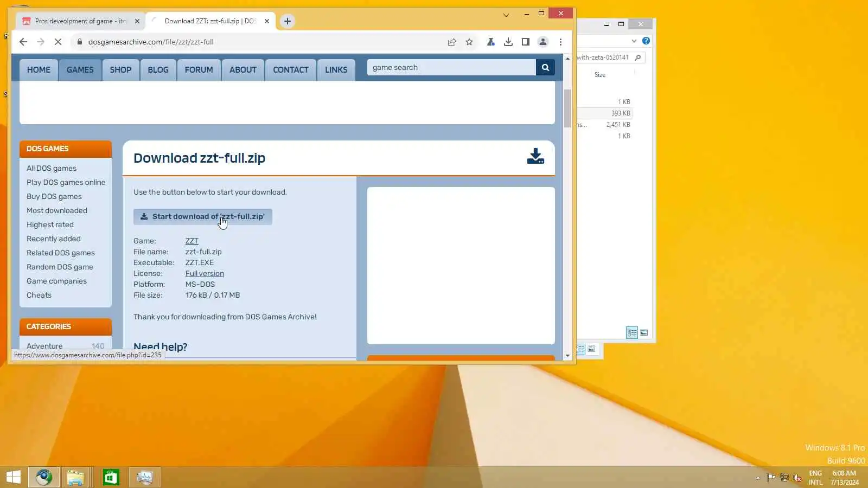Open the network icon in the system tray
868x488 pixels.
click(784, 478)
